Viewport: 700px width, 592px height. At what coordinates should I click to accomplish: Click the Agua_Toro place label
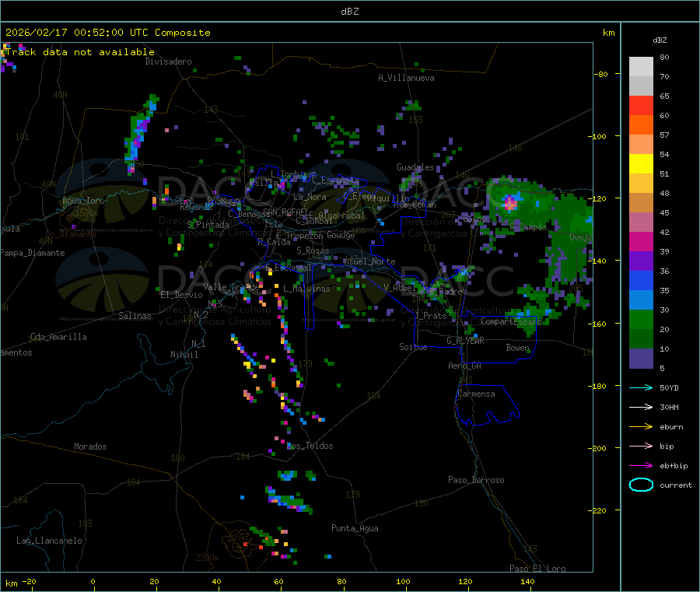pyautogui.click(x=83, y=201)
